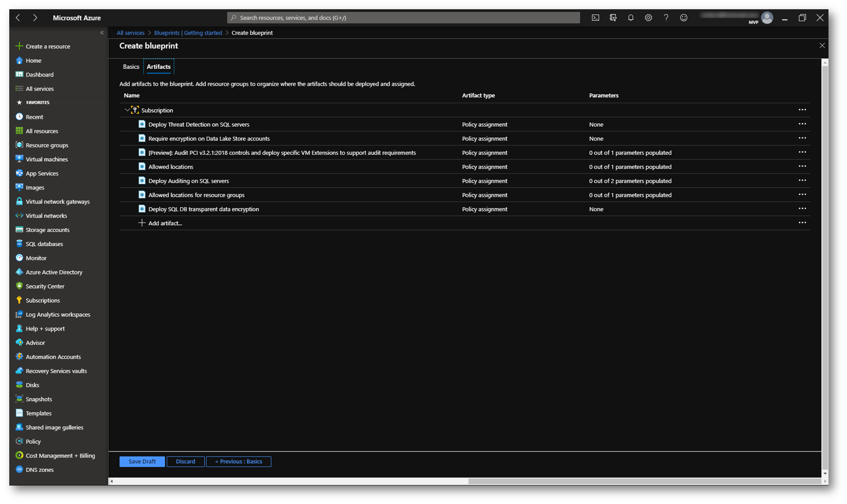Open ellipsis menu for Allowed locations row
Viewport: 847px width, 504px height.
[802, 166]
